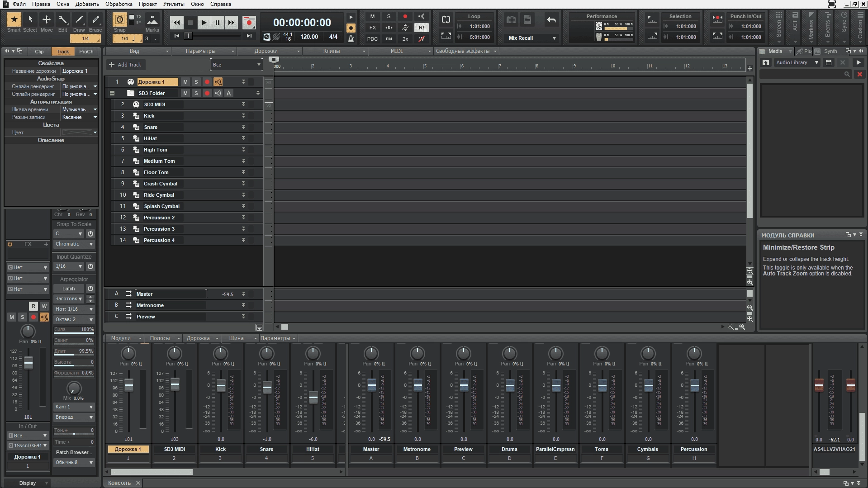Screen dimensions: 868x488
Task: Open the Клипы track view menu
Action: 335,51
